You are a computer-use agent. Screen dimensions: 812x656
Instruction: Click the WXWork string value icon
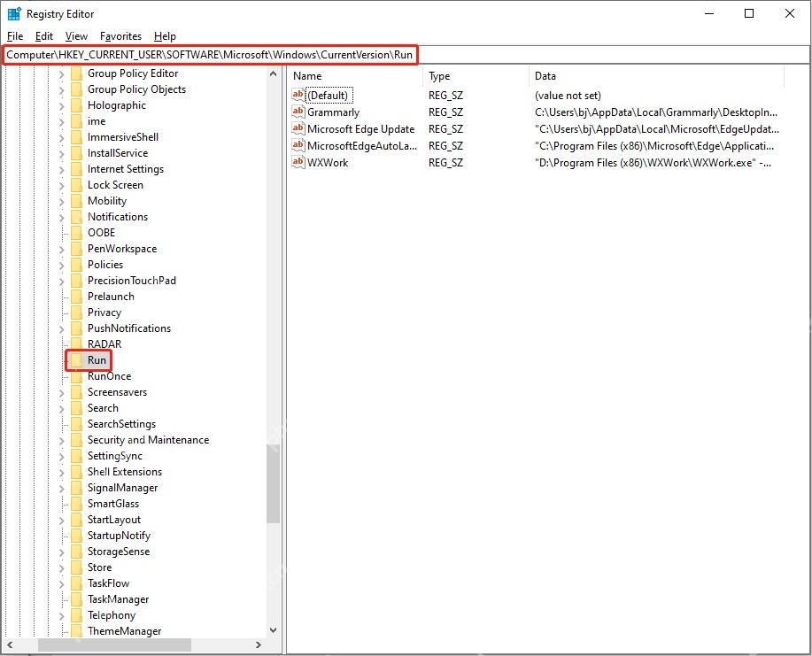coord(298,162)
